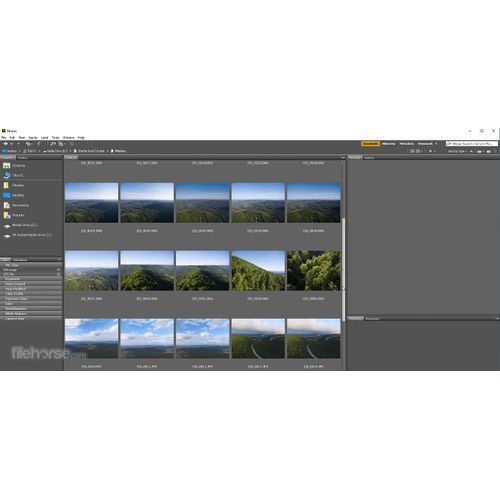The height and width of the screenshot is (500, 500).
Task: Open the Get Photos from Camera icon
Action: point(53,144)
